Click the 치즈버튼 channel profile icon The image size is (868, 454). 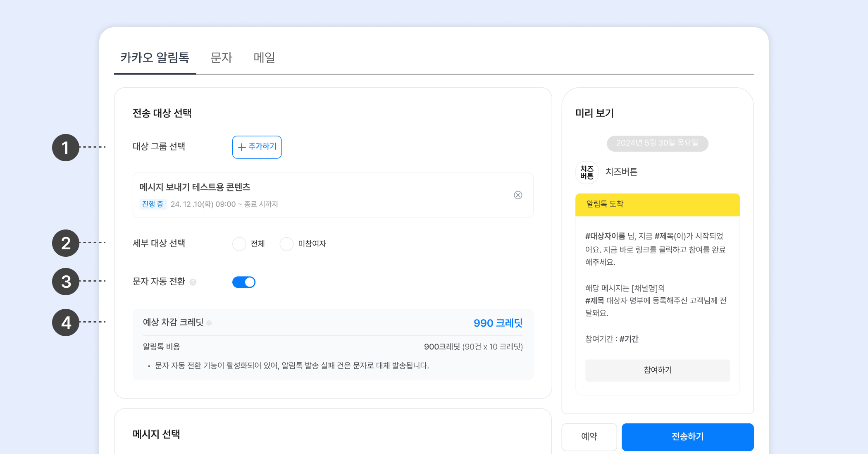587,172
